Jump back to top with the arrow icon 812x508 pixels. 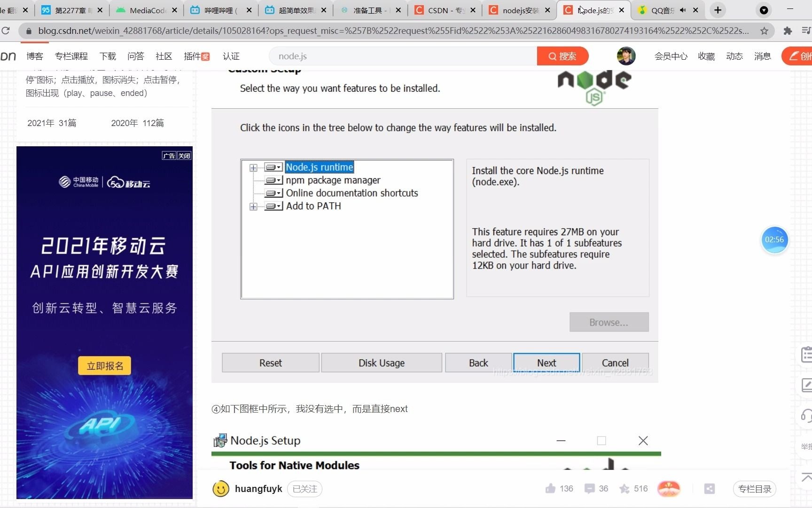pyautogui.click(x=806, y=477)
